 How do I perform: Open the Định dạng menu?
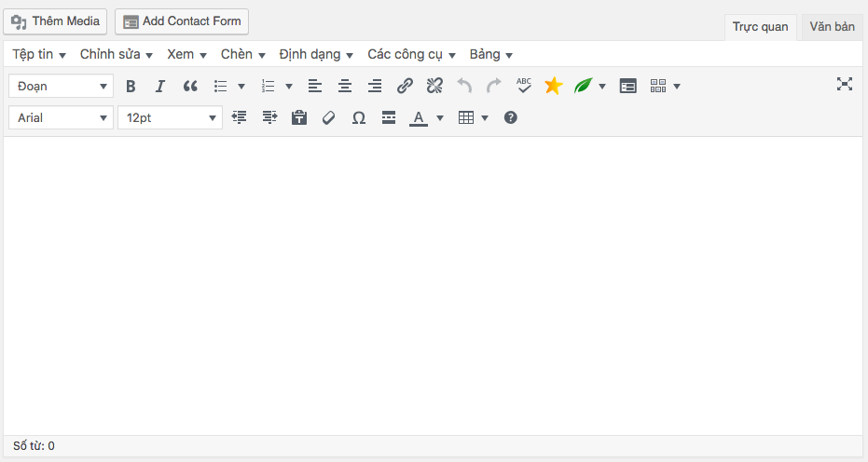coord(316,54)
